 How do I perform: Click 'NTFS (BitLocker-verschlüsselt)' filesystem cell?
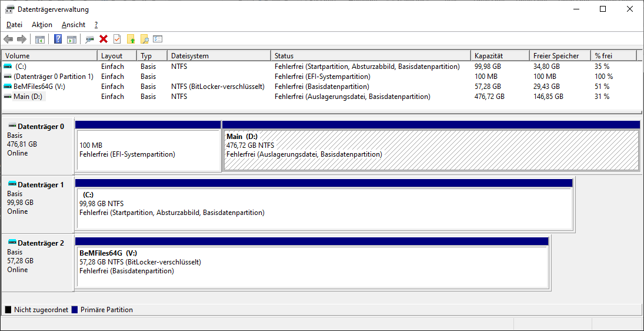click(218, 87)
